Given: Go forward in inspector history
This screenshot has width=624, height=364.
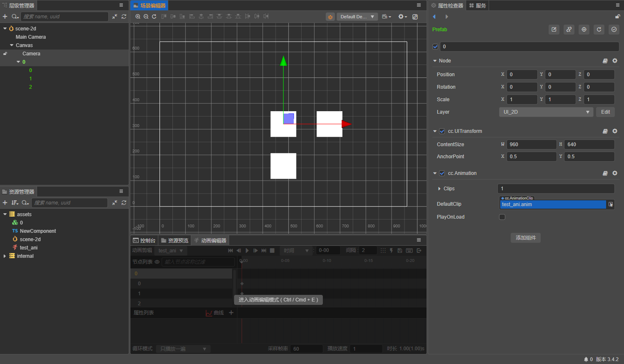Looking at the screenshot, I should point(447,17).
